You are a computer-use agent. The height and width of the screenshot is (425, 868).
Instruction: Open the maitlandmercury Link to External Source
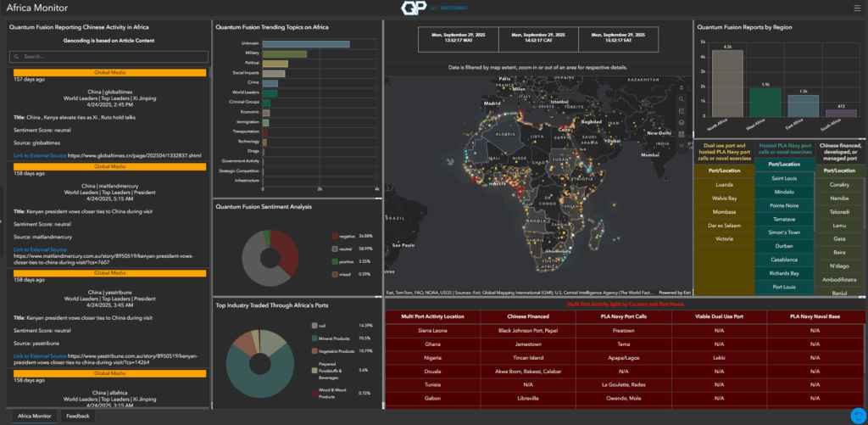pyautogui.click(x=39, y=249)
